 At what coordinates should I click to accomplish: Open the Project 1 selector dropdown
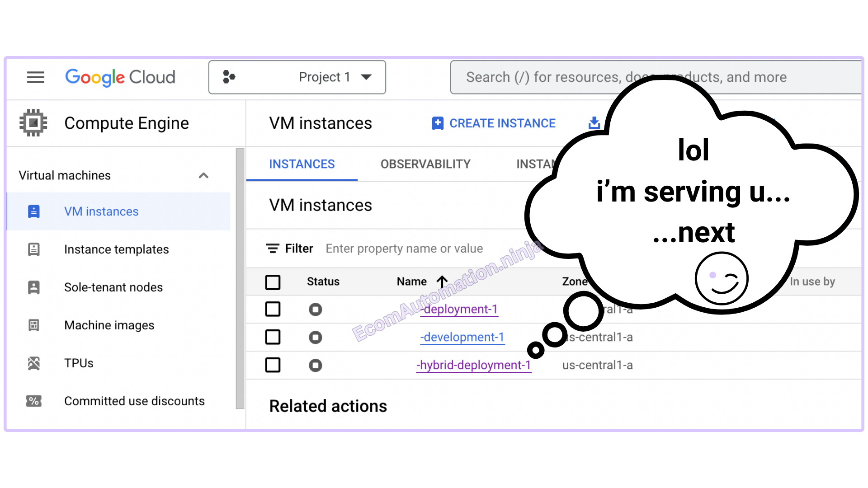tap(297, 77)
